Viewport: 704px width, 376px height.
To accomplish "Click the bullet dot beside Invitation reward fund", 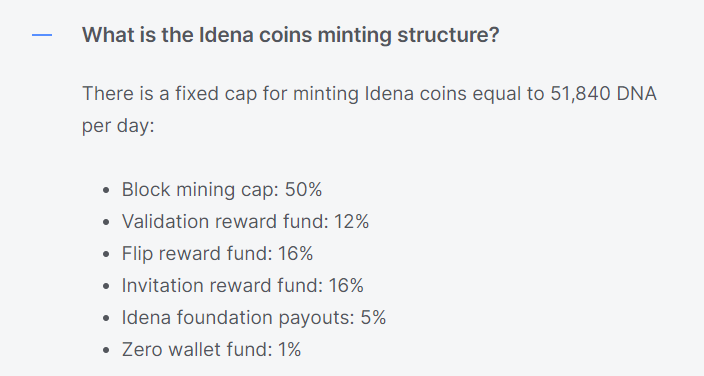I will tap(106, 287).
